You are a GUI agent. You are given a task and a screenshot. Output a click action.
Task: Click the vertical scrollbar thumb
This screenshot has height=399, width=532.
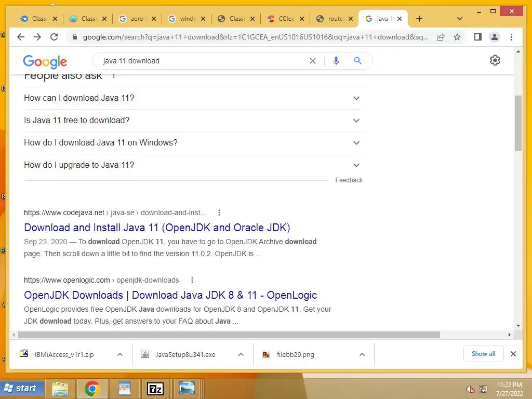[518, 123]
